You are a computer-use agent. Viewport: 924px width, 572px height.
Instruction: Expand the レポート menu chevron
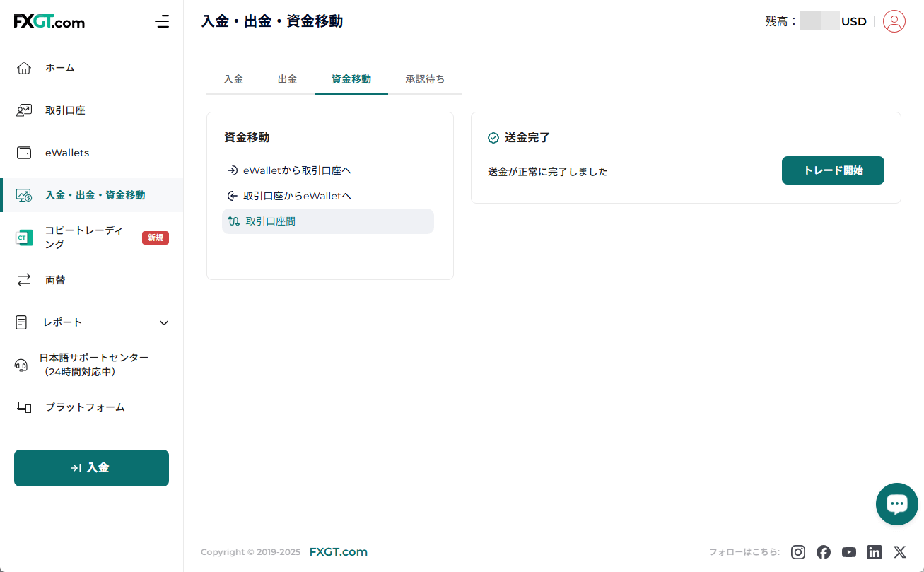[x=164, y=322]
